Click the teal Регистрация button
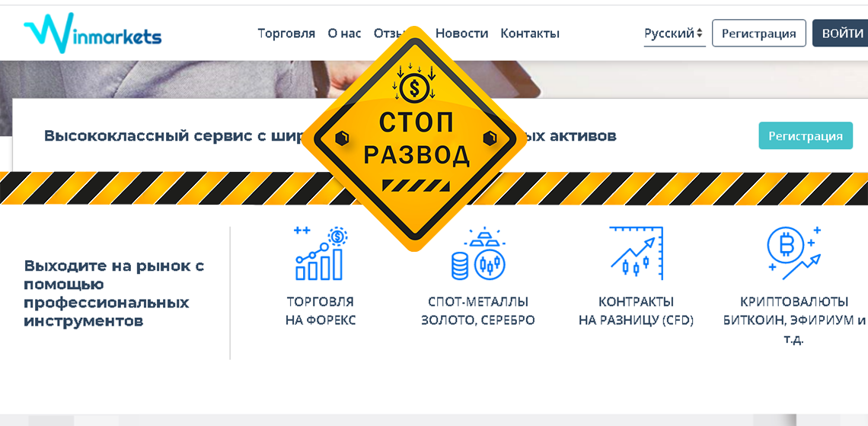This screenshot has width=868, height=426. 806,135
